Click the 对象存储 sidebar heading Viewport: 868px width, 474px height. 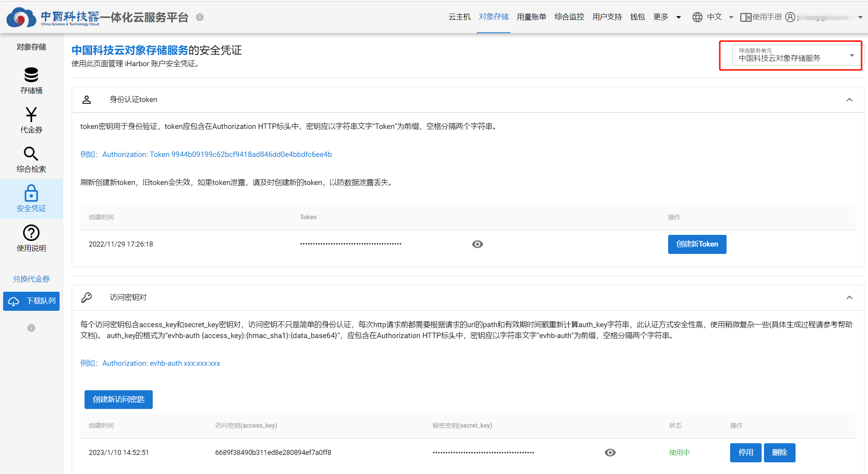(x=31, y=47)
